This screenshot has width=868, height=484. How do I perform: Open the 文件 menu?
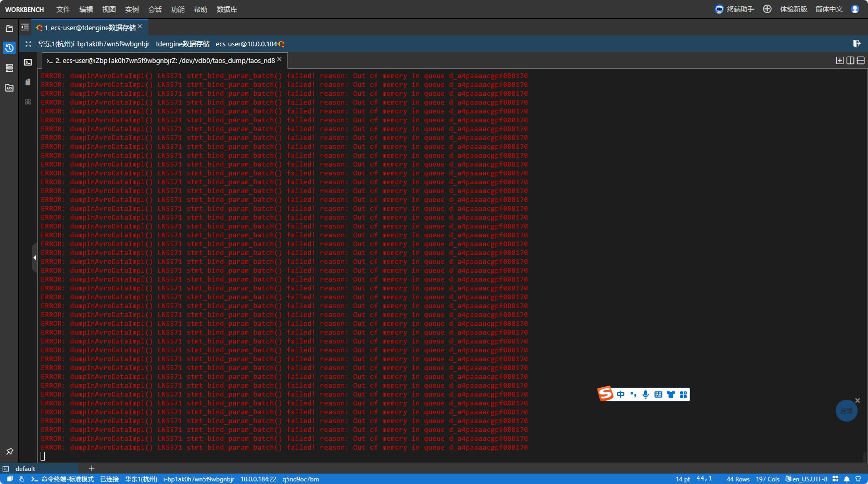(63, 9)
